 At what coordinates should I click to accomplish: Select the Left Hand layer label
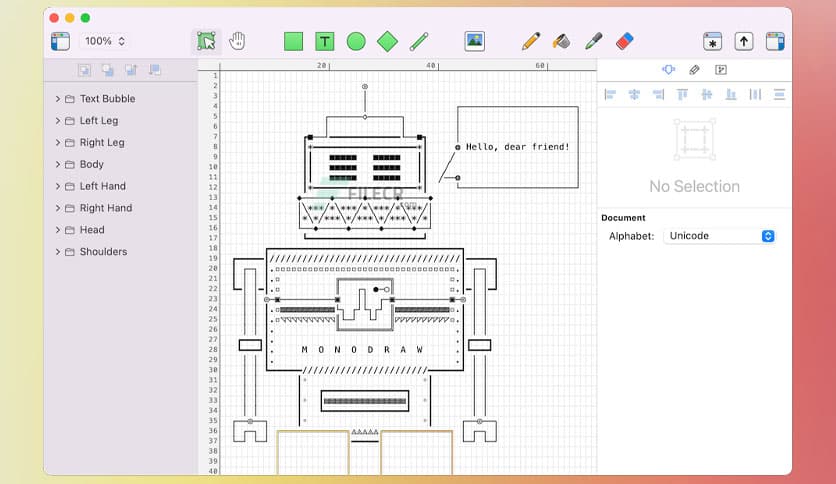click(103, 186)
